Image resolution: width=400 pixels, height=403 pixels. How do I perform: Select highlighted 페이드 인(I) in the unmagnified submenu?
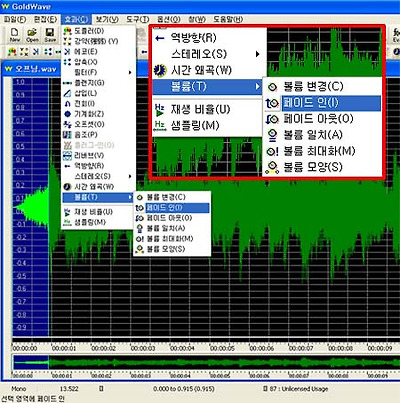click(x=172, y=208)
